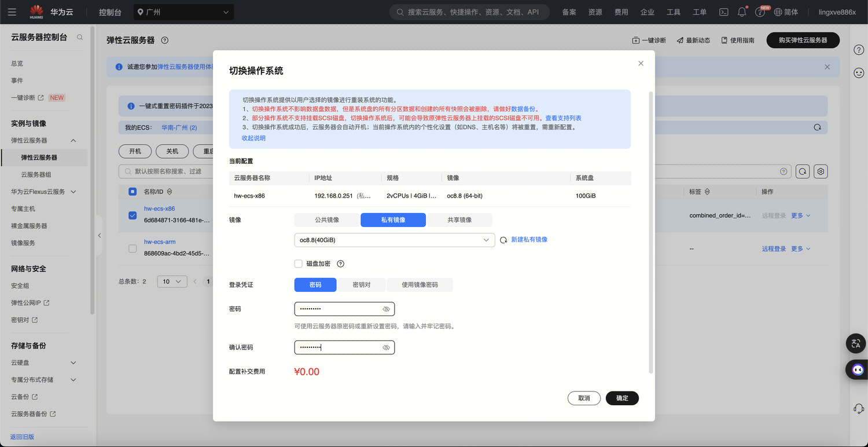Refresh the server list table
This screenshot has width=868, height=447.
(802, 171)
